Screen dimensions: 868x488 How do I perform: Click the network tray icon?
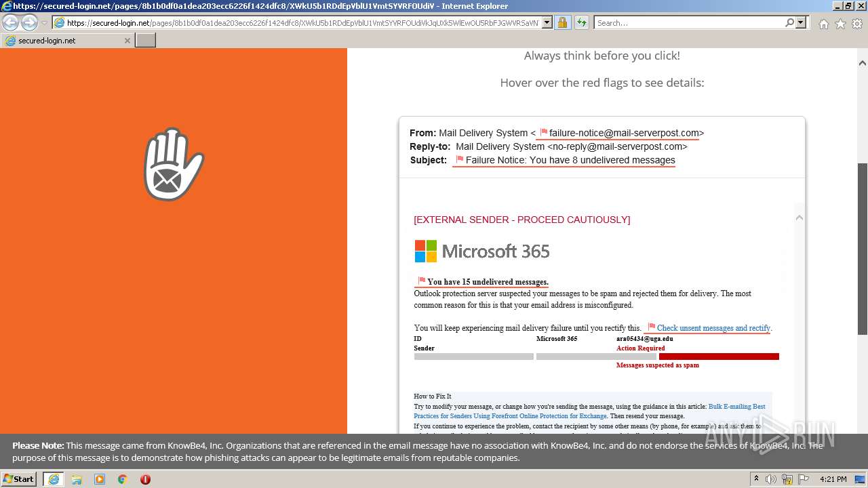(787, 479)
